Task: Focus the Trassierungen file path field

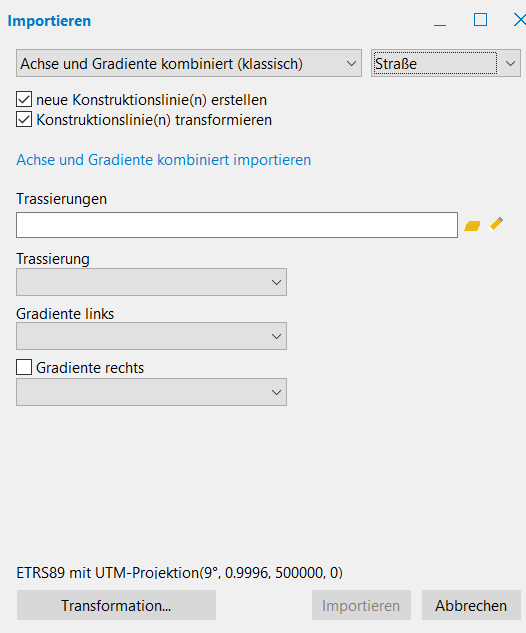Action: tap(237, 225)
